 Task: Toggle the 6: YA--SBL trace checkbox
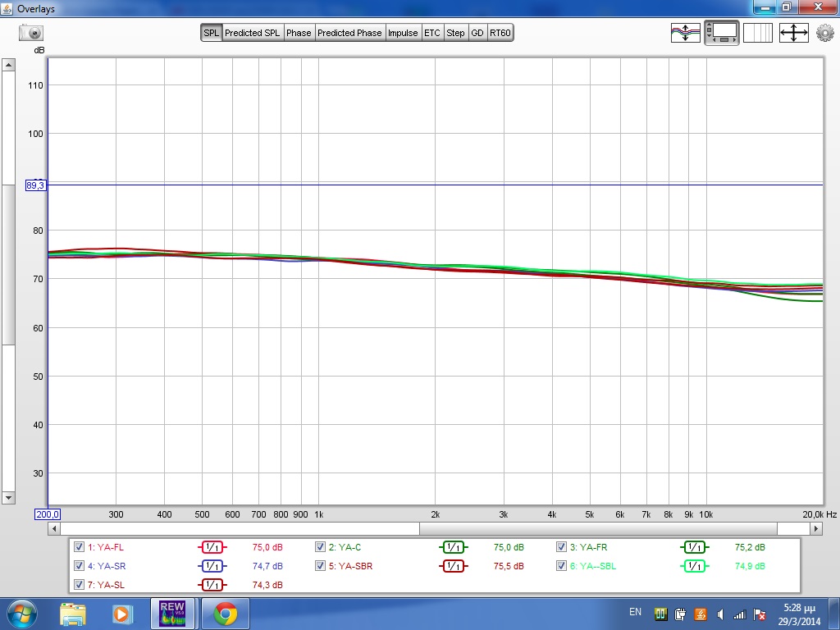(561, 566)
